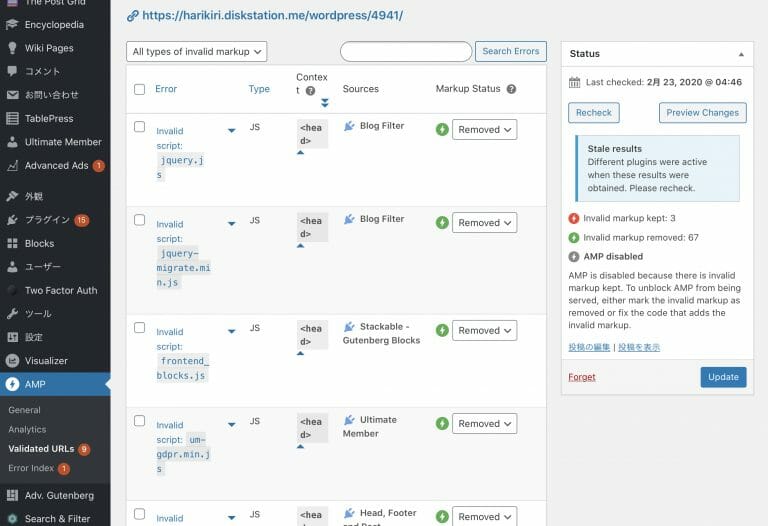Click the link icon beside the URL
This screenshot has width=768, height=526.
coord(132,16)
